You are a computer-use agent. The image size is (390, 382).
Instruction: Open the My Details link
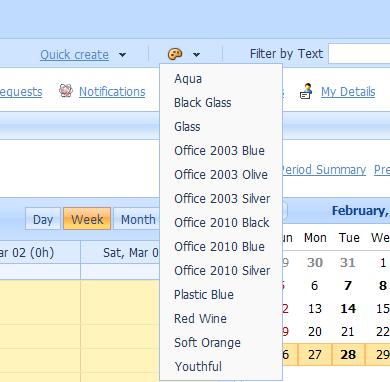(348, 92)
